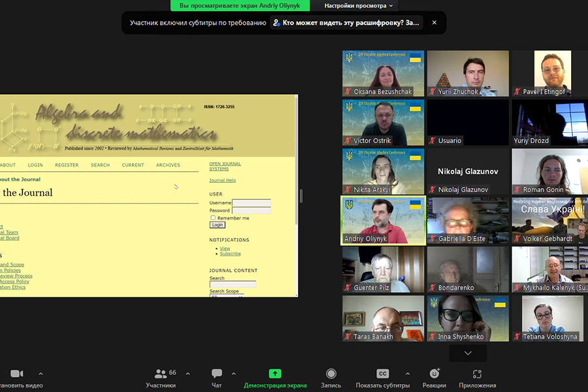Open the Journal Help link
Screen dimensions: 588x392
222,180
